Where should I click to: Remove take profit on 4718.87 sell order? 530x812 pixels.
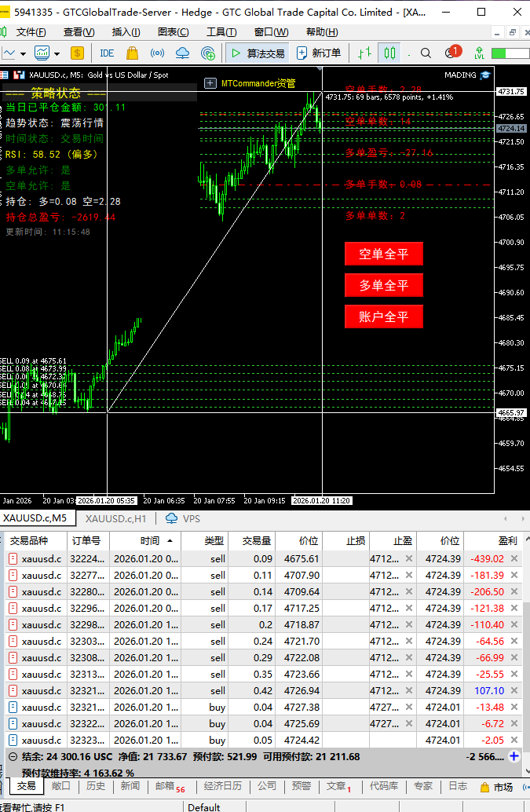point(409,624)
